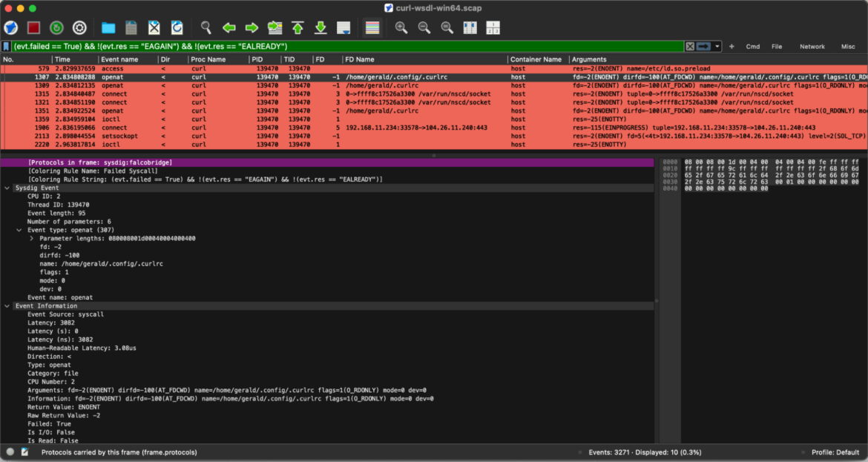Screen dimensions: 868x462
Task: Open the expert information status indicator
Action: pos(10,452)
